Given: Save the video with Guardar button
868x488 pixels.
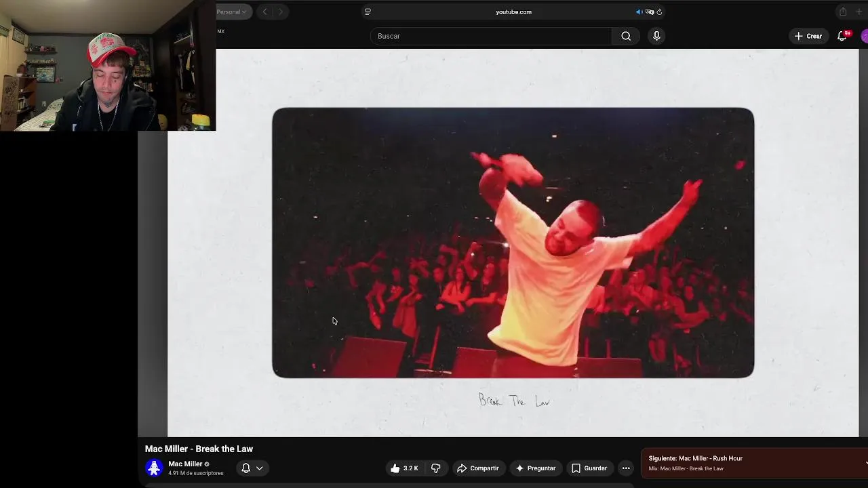Looking at the screenshot, I should pos(589,468).
